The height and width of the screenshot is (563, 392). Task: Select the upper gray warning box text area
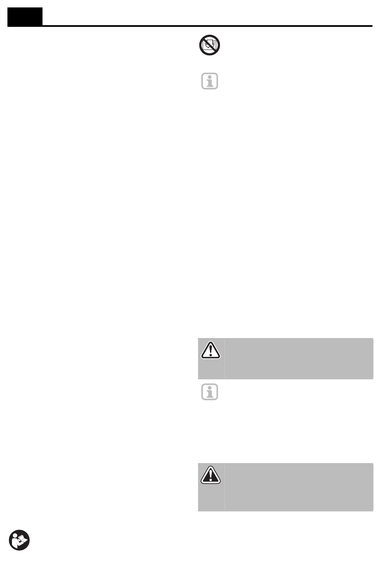(x=299, y=358)
